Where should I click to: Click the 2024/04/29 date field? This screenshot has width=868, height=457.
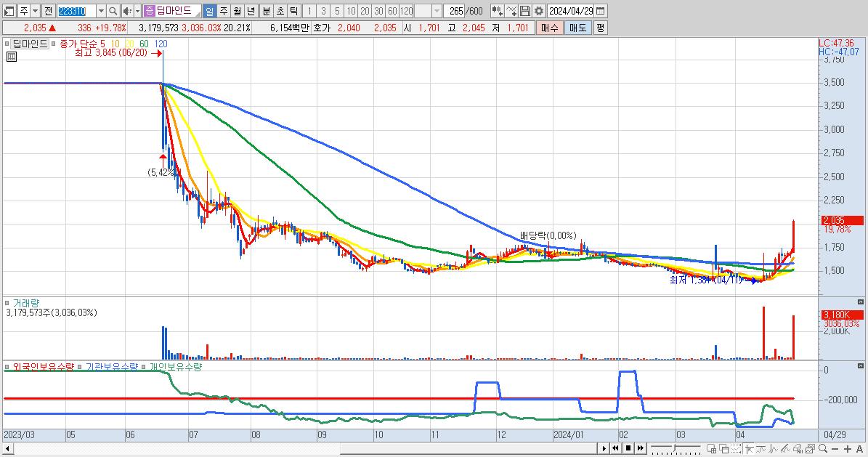coord(571,11)
